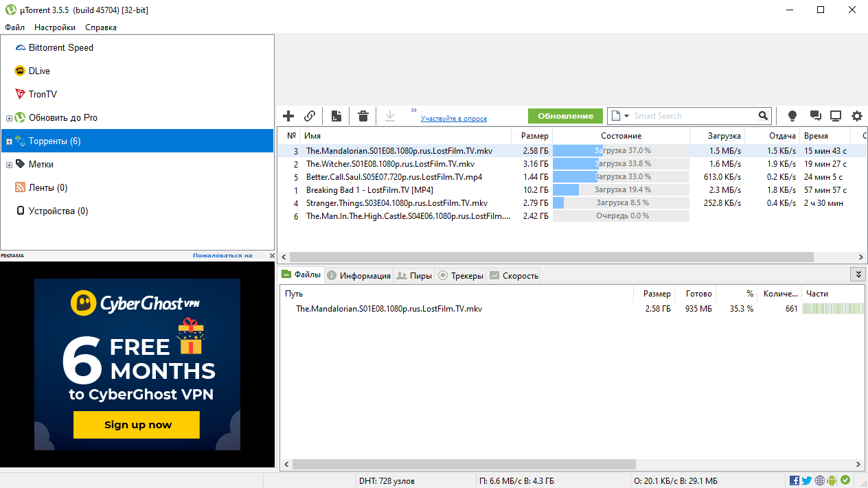868x488 pixels.
Task: Click queued 0.0 % progress bar
Action: (x=621, y=216)
